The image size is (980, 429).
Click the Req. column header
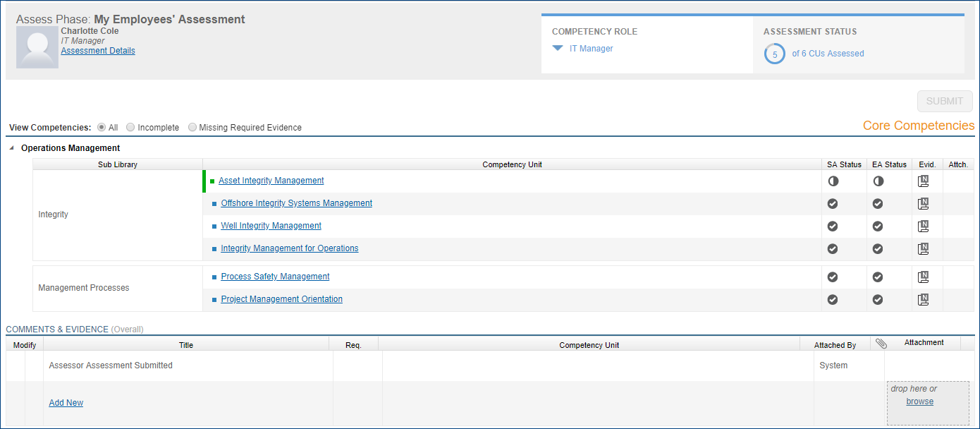pos(353,345)
